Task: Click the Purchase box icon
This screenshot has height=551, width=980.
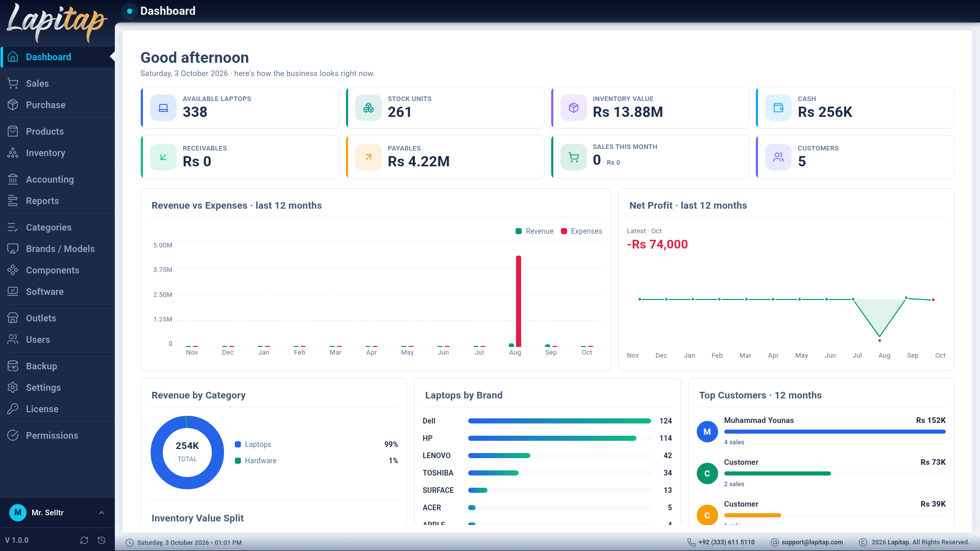Action: 13,105
